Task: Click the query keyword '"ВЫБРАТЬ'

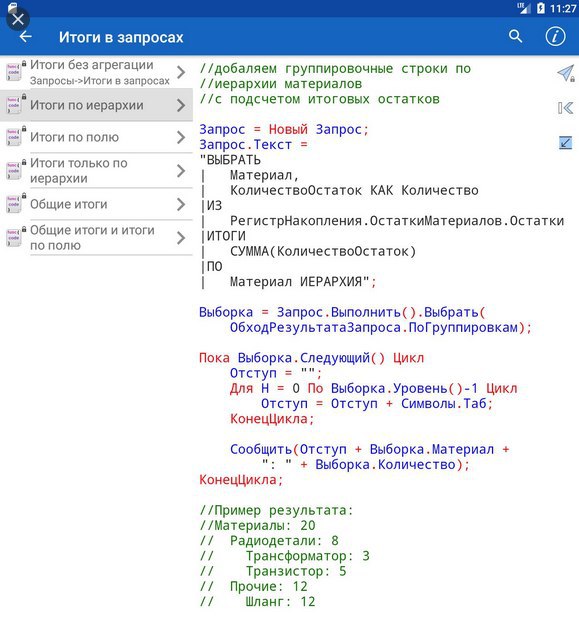Action: 230,160
